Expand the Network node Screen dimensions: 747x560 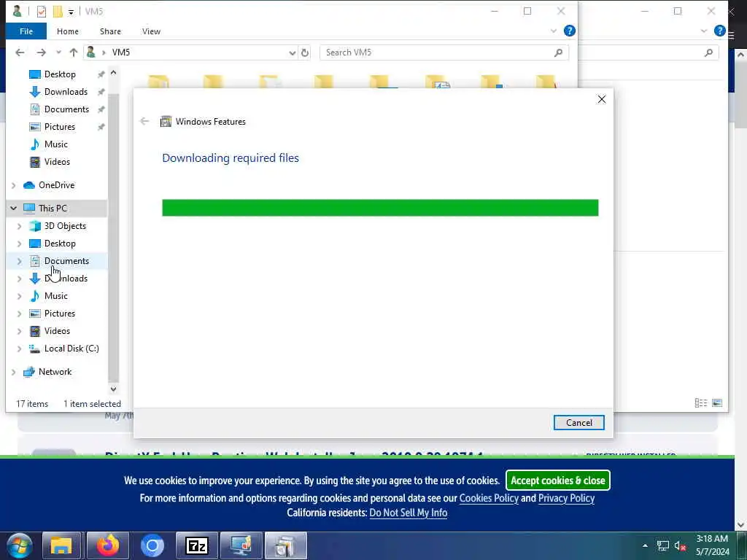click(13, 372)
